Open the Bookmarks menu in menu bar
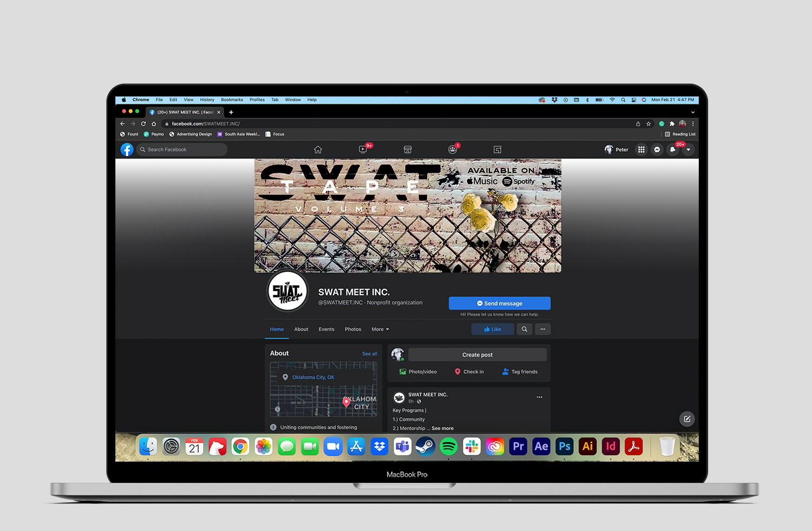 pyautogui.click(x=232, y=100)
